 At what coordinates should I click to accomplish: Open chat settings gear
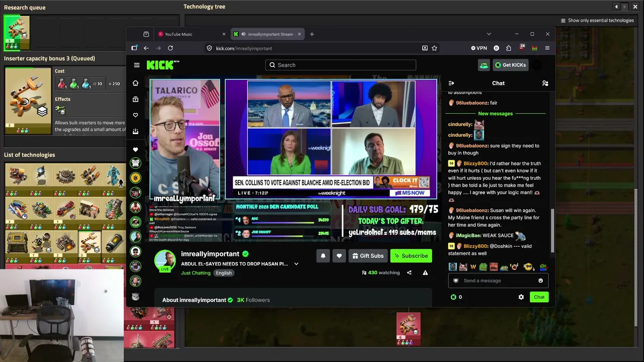(521, 297)
